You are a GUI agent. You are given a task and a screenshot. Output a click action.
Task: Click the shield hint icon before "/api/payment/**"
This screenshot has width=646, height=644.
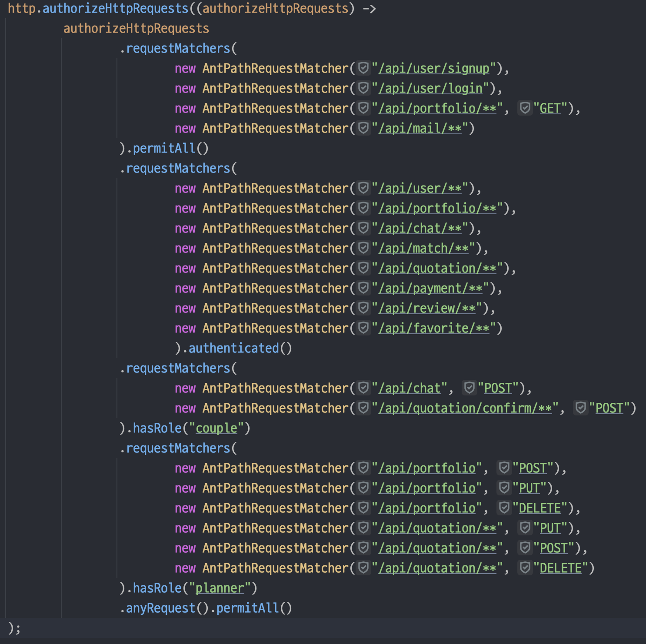pyautogui.click(x=363, y=288)
